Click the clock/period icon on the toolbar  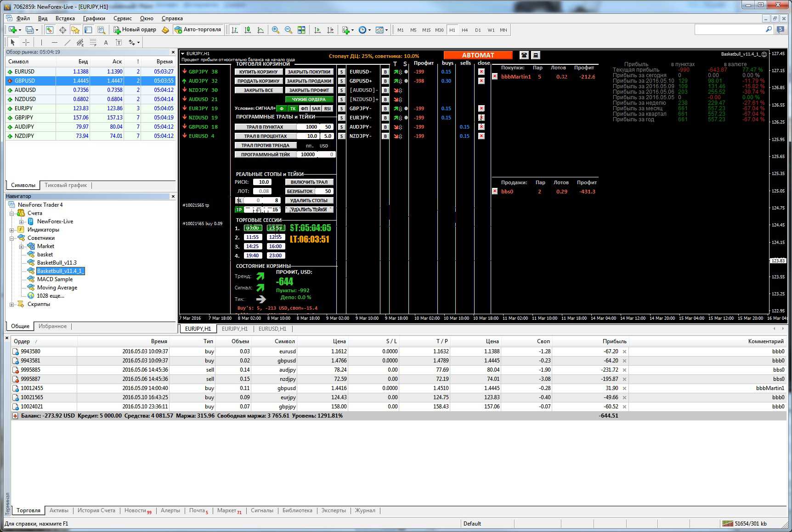click(x=362, y=29)
